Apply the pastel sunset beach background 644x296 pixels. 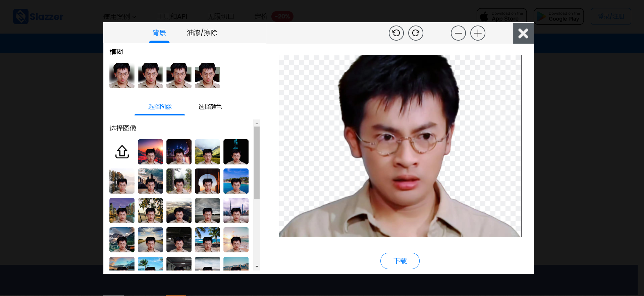236,240
